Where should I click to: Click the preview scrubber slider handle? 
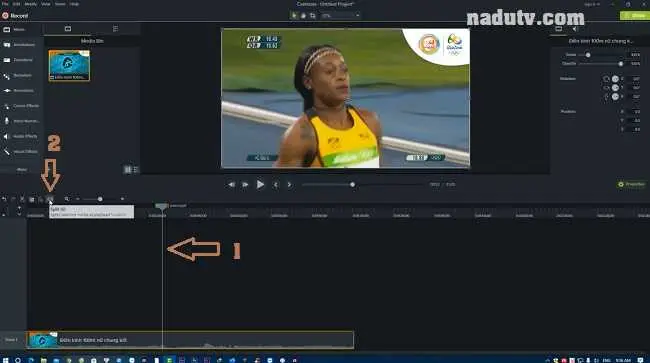pyautogui.click(x=352, y=184)
